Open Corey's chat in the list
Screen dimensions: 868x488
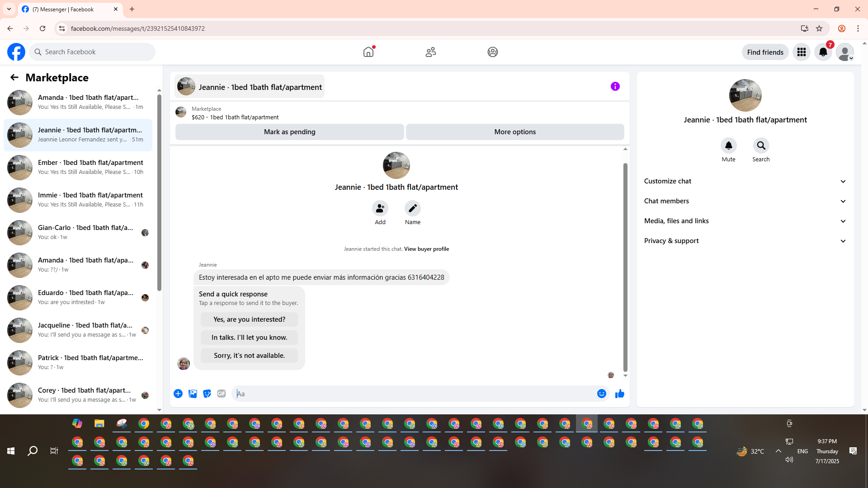tap(78, 395)
